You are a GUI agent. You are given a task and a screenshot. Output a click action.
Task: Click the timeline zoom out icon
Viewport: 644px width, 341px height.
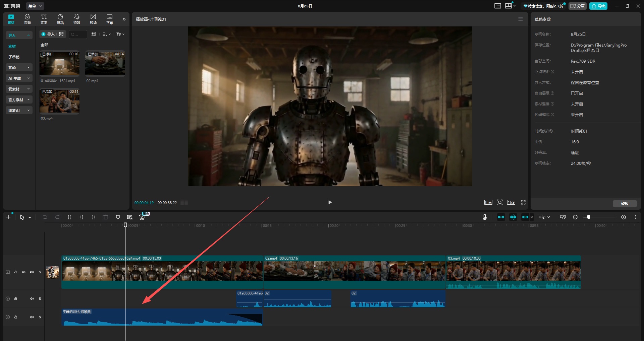point(575,217)
